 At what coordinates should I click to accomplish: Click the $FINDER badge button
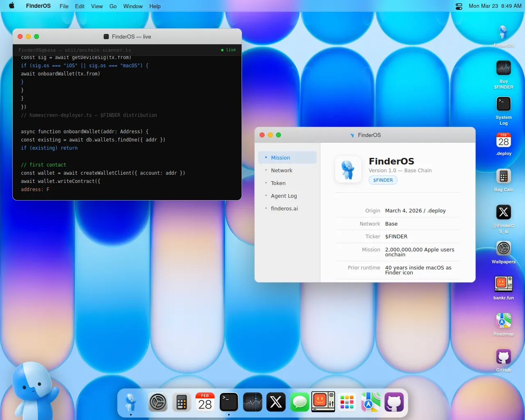click(x=383, y=180)
